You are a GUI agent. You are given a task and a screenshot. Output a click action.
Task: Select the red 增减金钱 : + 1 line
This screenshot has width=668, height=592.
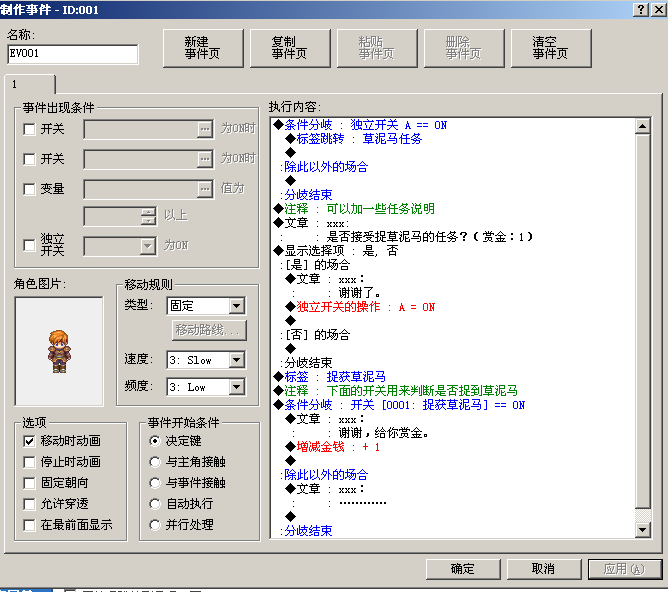(333, 447)
